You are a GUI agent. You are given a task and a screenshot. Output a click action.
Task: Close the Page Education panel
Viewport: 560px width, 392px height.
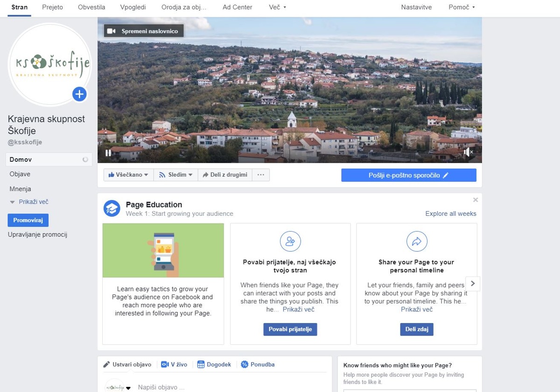pos(476,200)
